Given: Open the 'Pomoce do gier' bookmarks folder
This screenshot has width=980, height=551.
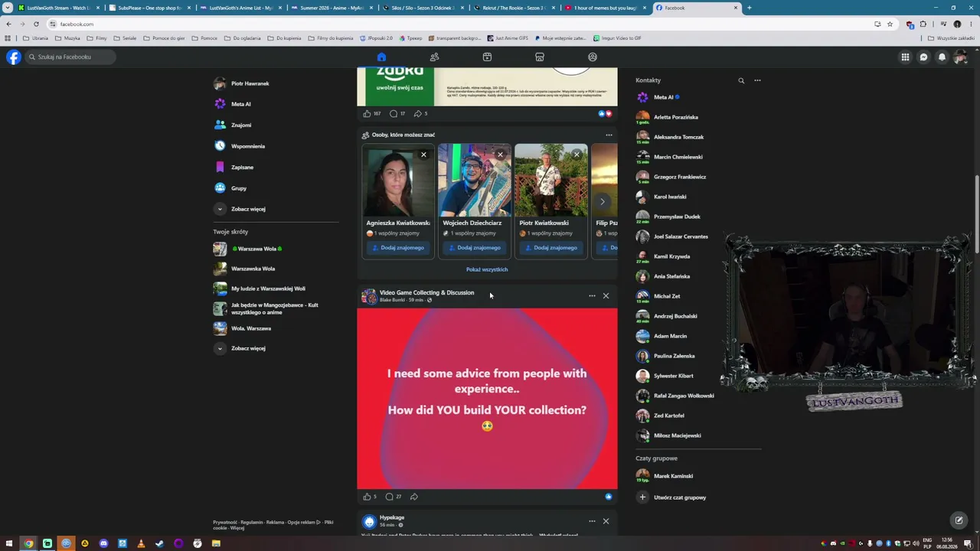Looking at the screenshot, I should pyautogui.click(x=164, y=38).
